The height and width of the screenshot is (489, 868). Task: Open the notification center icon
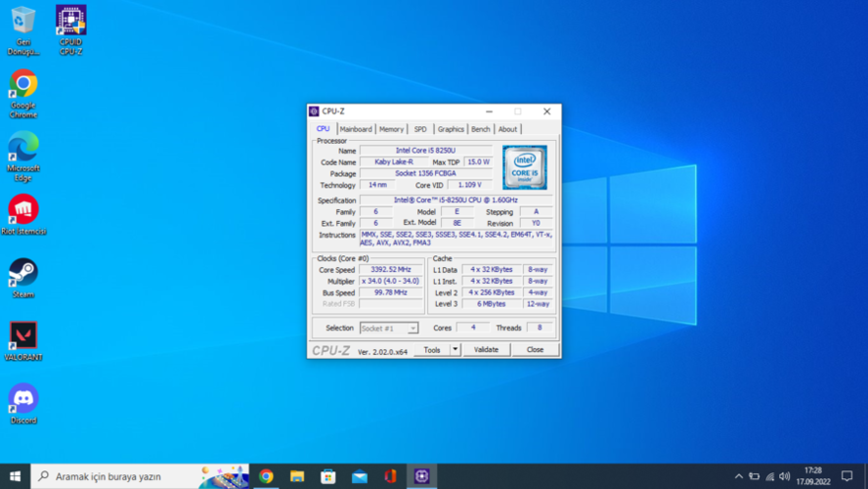click(x=846, y=476)
